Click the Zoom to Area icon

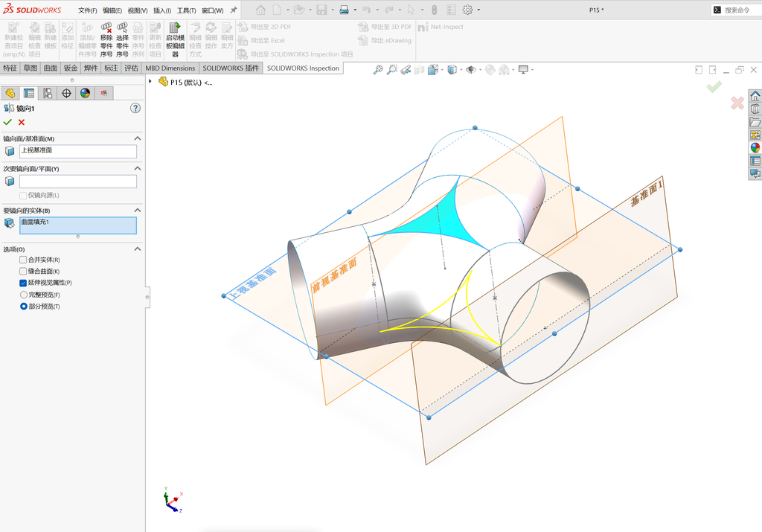(391, 70)
